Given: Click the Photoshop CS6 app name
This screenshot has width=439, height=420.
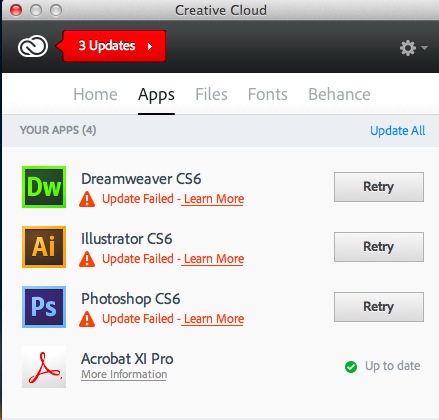Looking at the screenshot, I should pyautogui.click(x=131, y=299).
